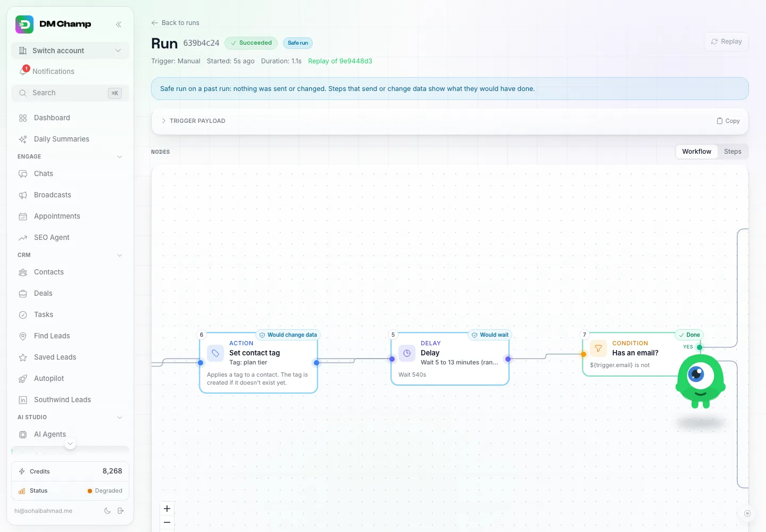Click the Replay button
The height and width of the screenshot is (532, 766).
726,41
